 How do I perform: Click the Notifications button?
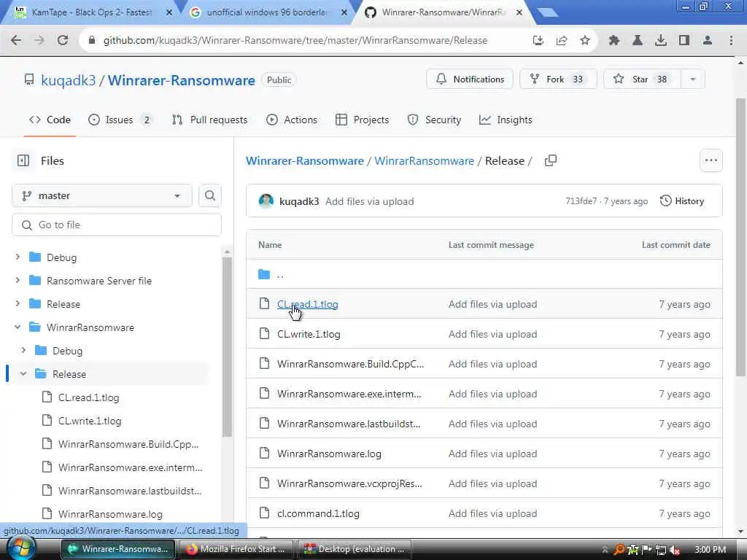tap(470, 79)
